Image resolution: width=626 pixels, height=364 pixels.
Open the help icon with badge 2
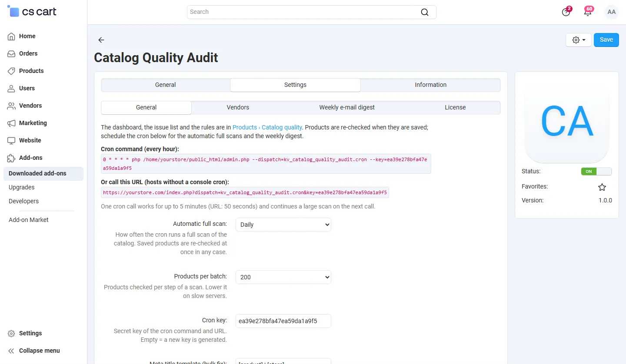[566, 12]
